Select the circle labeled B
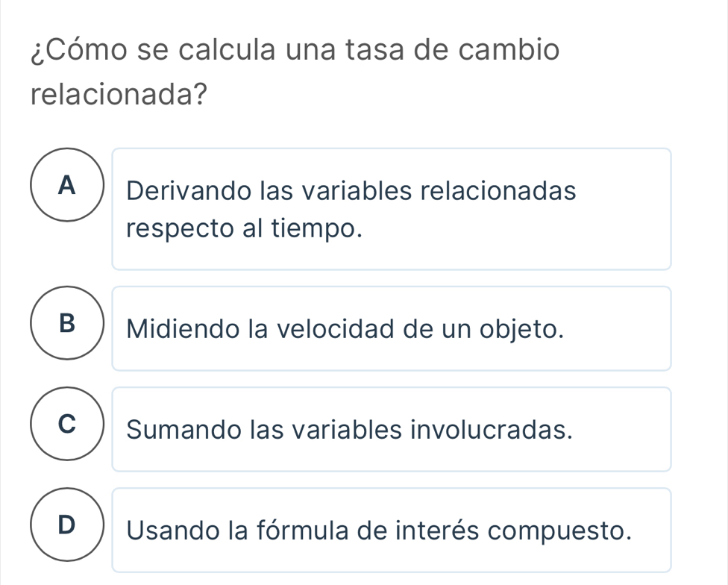728x585 pixels. (x=68, y=323)
